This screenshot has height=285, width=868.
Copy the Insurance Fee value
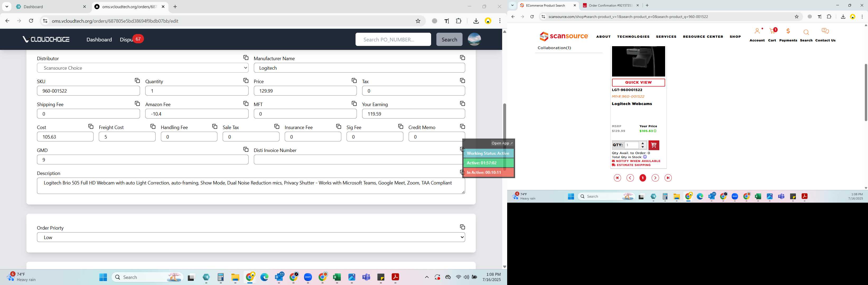point(338,126)
